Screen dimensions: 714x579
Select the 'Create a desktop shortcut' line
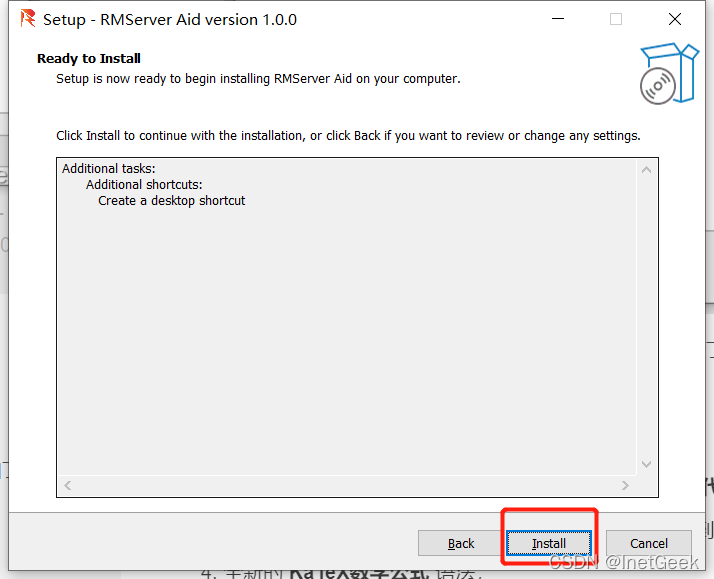coord(172,201)
